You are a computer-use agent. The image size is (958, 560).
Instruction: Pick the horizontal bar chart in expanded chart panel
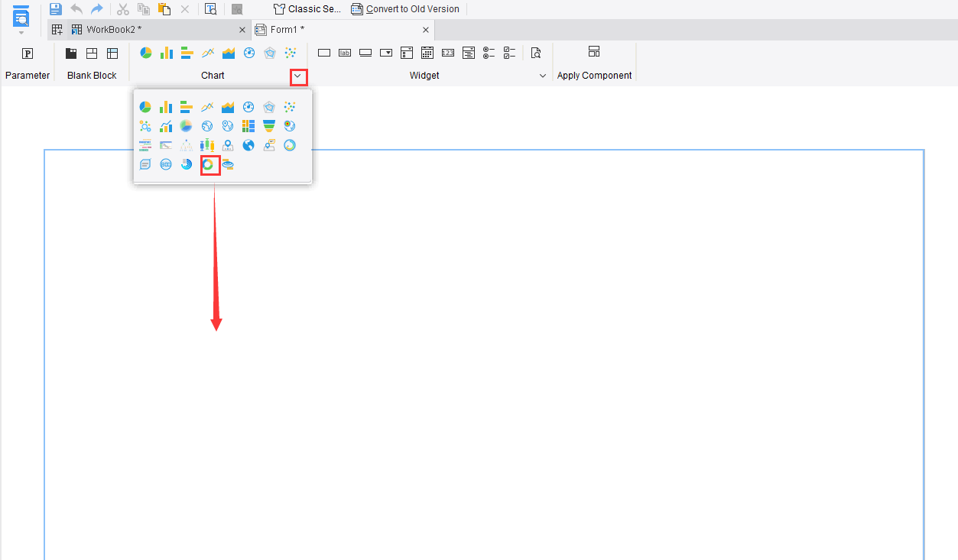(187, 107)
